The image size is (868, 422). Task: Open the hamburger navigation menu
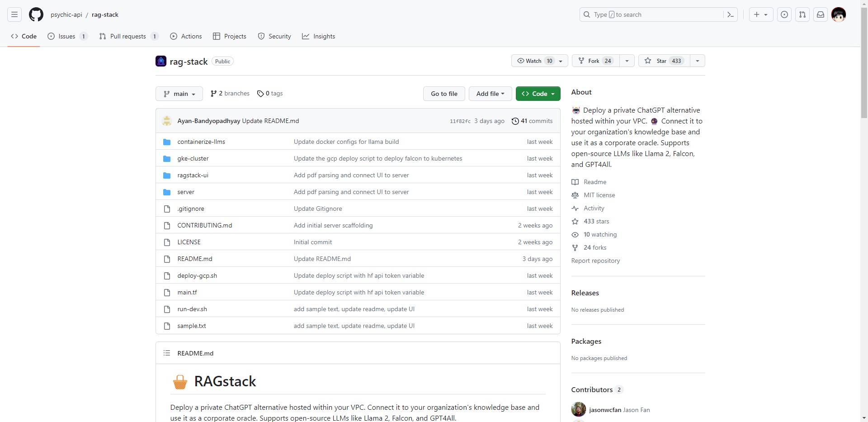pyautogui.click(x=14, y=14)
